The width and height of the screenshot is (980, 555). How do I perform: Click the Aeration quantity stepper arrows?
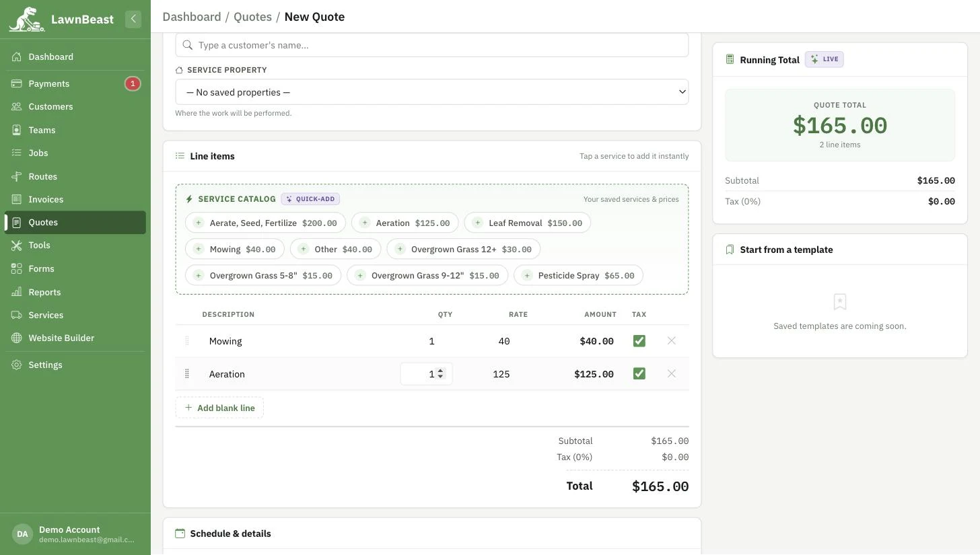coord(441,373)
